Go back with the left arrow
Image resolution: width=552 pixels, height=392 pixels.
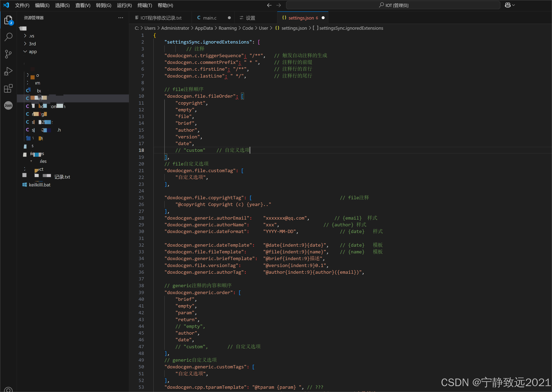point(269,5)
